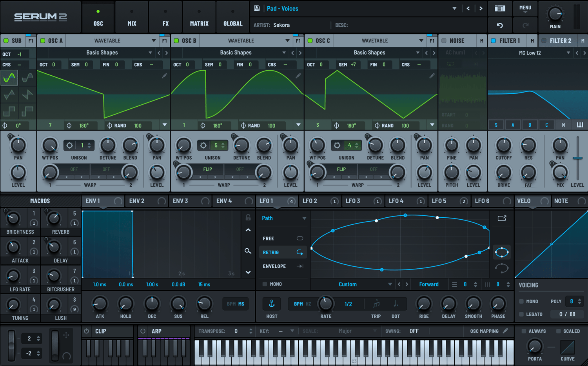Adjust the filter LEVEL vertical slider
588x366 pixels.
point(577,158)
